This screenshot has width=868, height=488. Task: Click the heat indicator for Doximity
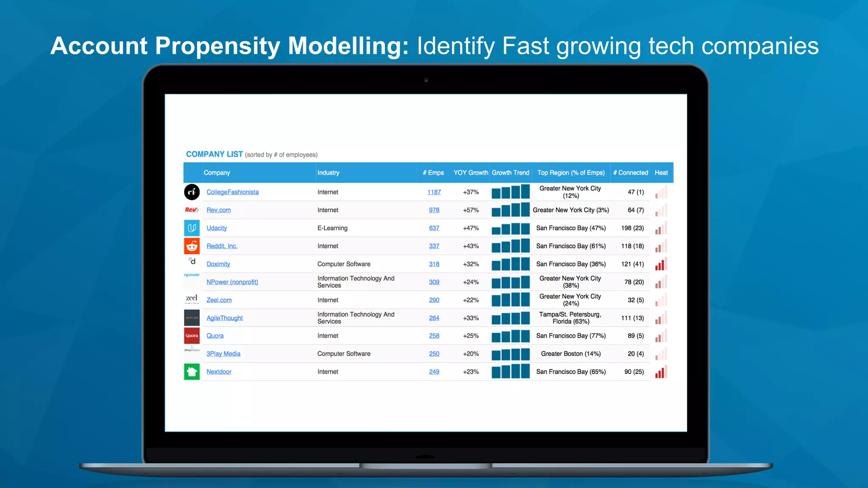pos(661,264)
